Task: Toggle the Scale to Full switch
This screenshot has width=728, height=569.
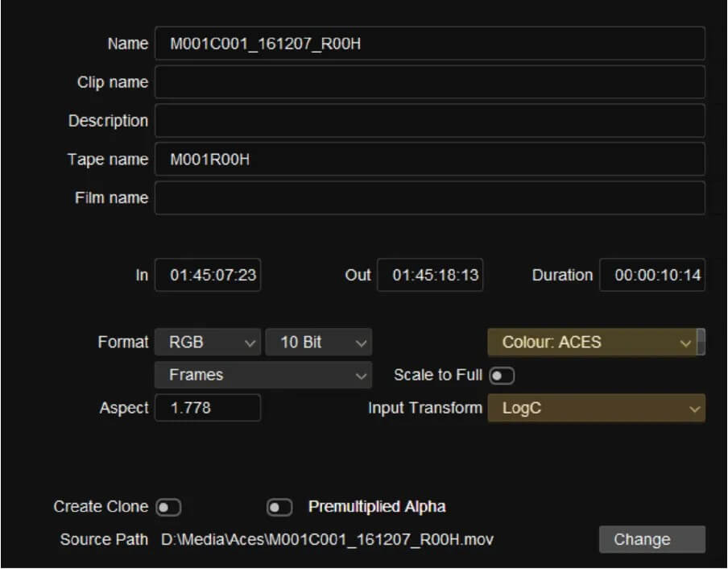Action: click(502, 376)
